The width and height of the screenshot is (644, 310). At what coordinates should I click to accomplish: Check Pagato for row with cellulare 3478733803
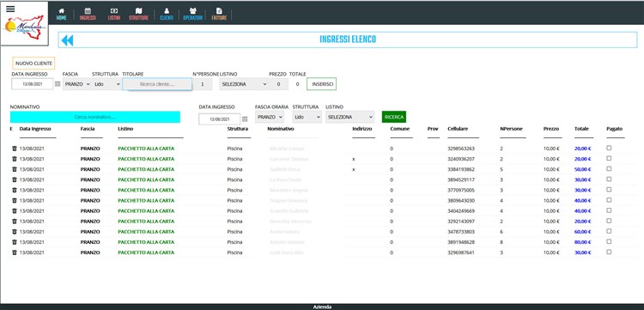point(609,231)
